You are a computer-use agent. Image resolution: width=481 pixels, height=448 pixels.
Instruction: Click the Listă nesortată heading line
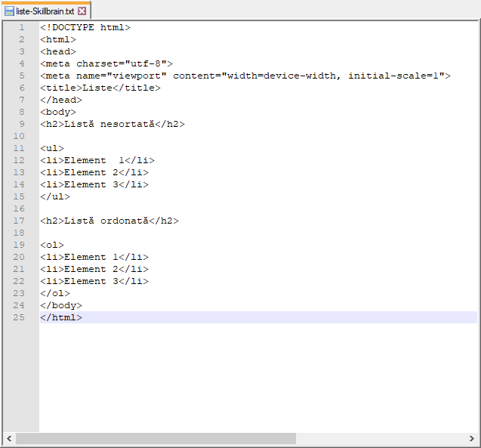tap(112, 124)
